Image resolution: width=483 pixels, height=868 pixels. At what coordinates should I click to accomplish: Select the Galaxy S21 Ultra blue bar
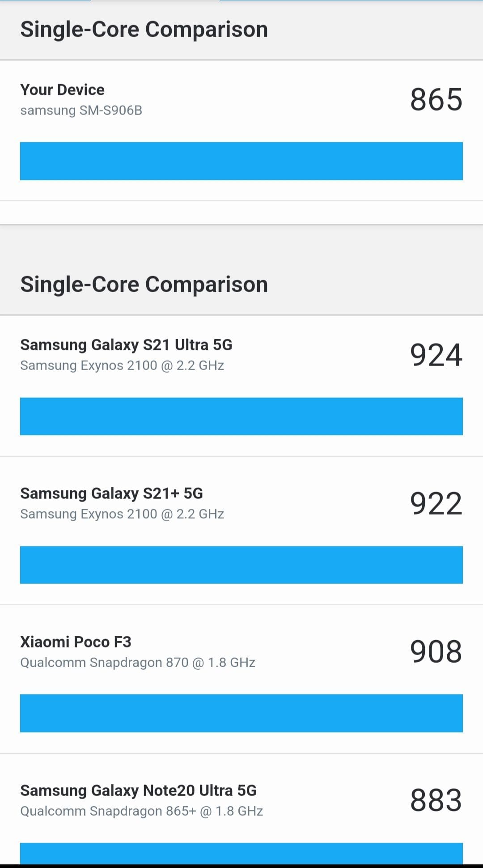241,416
